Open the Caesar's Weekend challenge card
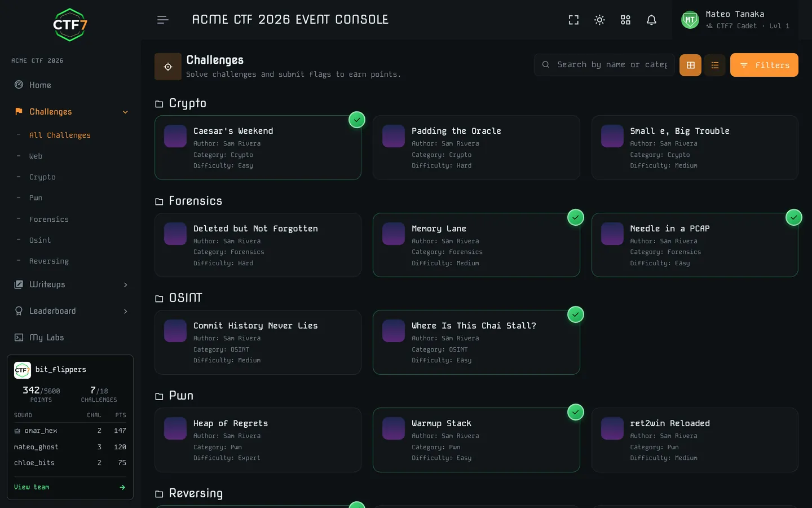The width and height of the screenshot is (812, 508). coord(258,148)
